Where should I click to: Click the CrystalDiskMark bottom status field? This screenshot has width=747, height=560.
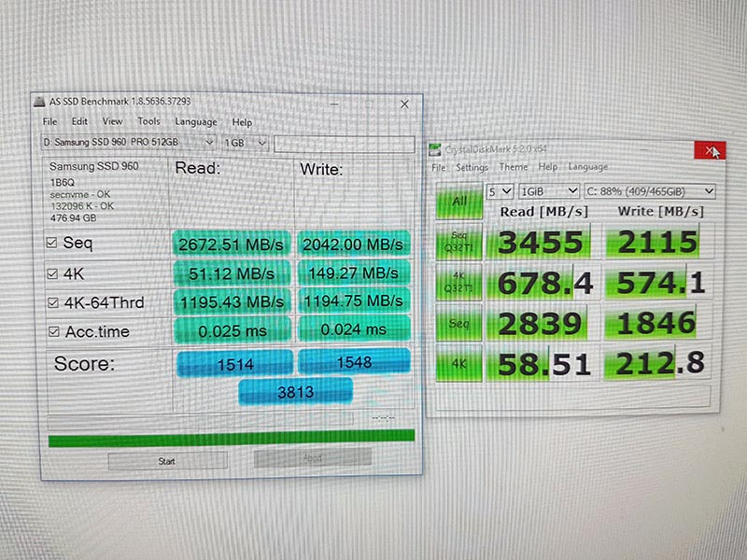[x=573, y=398]
